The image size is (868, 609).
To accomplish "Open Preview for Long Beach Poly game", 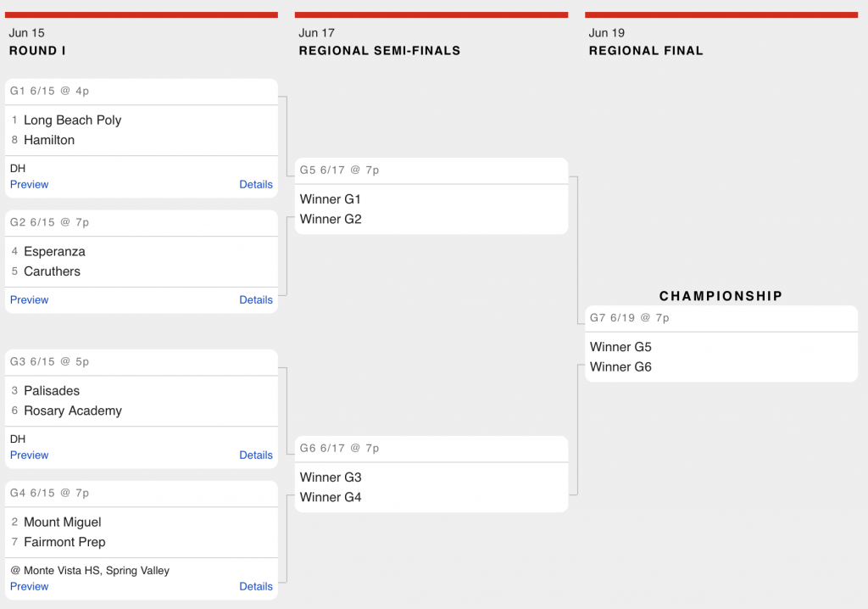I will click(30, 185).
